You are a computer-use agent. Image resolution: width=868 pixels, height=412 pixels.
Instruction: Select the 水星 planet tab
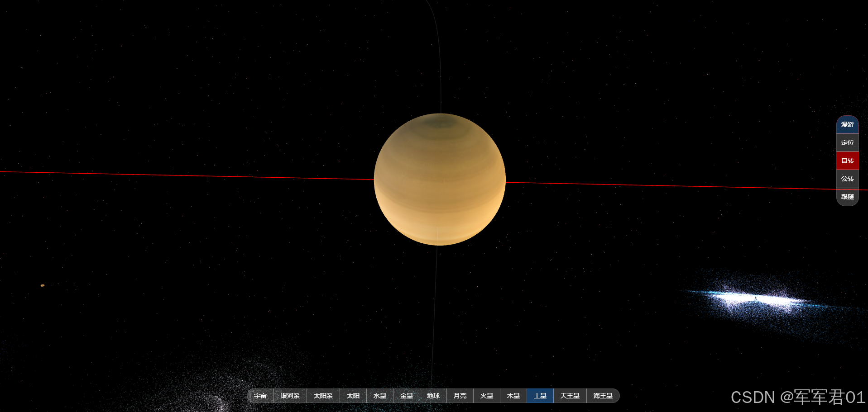pyautogui.click(x=380, y=396)
